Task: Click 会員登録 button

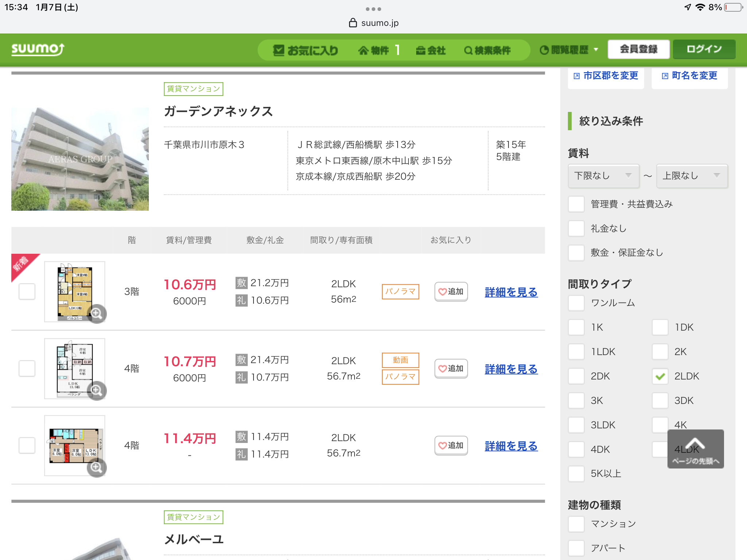Action: coord(639,49)
